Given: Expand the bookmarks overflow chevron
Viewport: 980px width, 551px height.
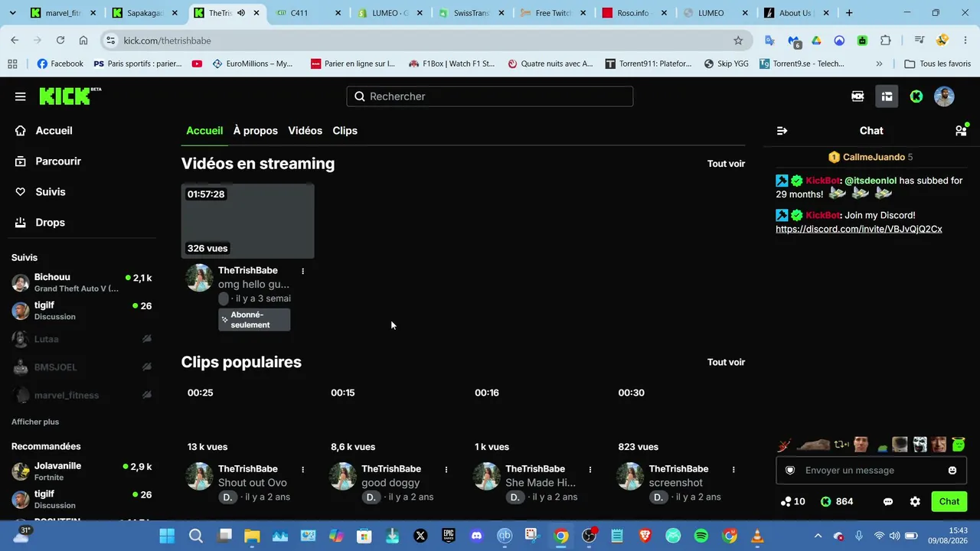Looking at the screenshot, I should [879, 64].
